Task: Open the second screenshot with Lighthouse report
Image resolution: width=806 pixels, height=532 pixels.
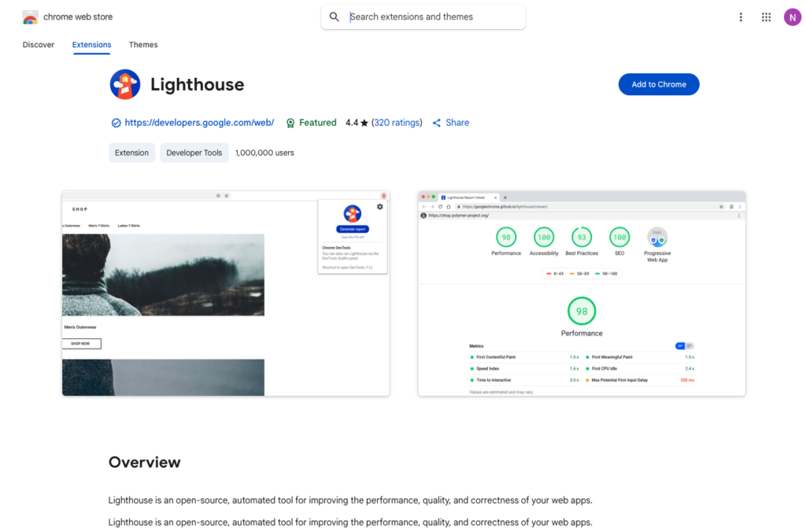Action: 582,294
